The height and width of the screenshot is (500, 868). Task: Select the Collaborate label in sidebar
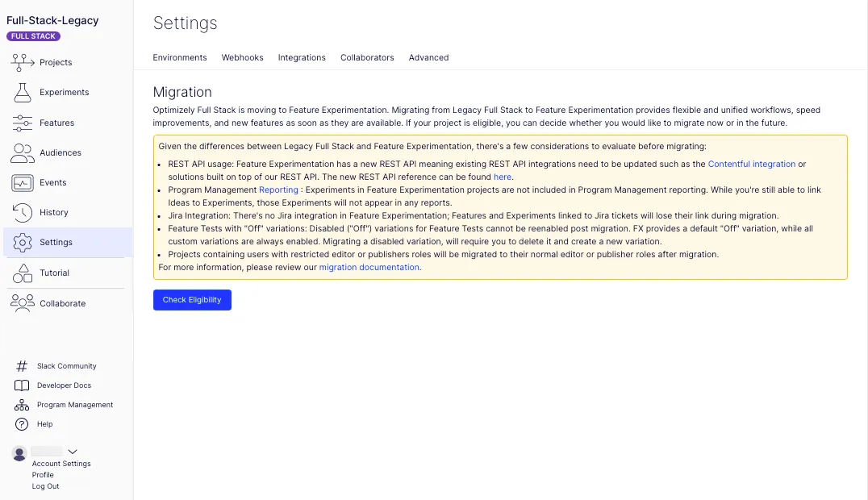(63, 303)
